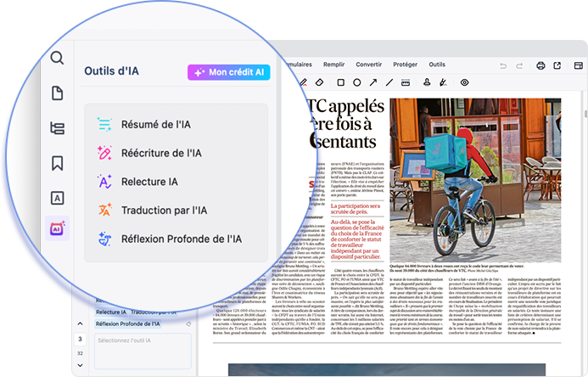The height and width of the screenshot is (377, 588).
Task: Select the AI tools sidebar icon
Action: (x=57, y=229)
